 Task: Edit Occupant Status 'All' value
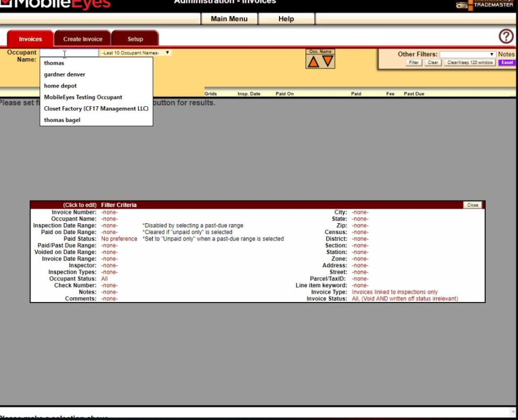tap(104, 279)
